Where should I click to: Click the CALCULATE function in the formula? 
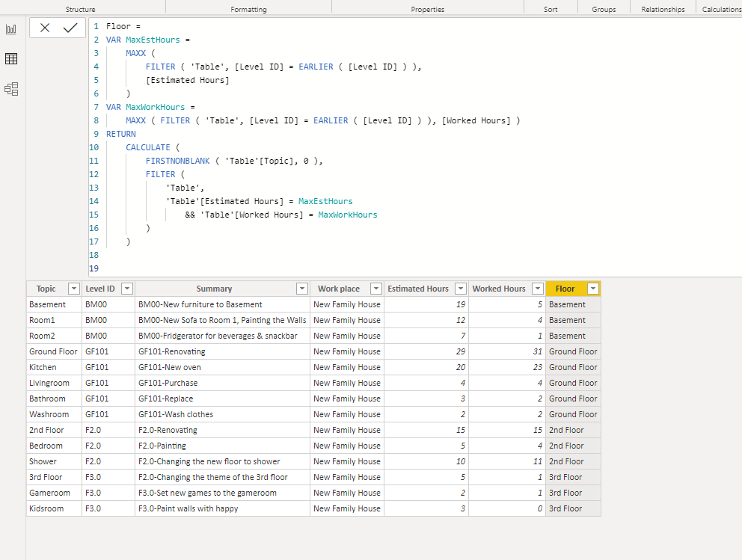[x=147, y=147]
